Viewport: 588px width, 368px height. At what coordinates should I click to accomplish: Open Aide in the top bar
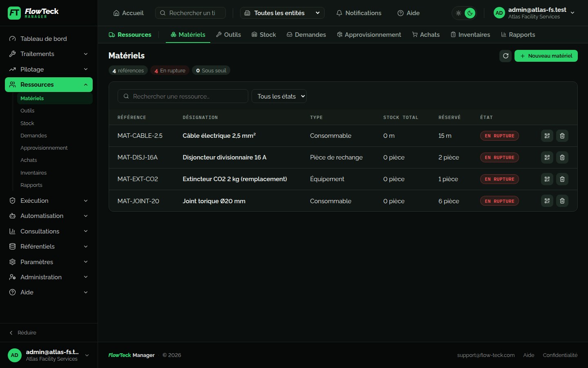tap(408, 13)
